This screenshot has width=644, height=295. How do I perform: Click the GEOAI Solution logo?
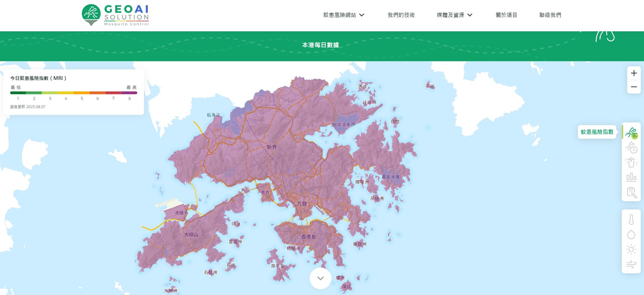[116, 15]
